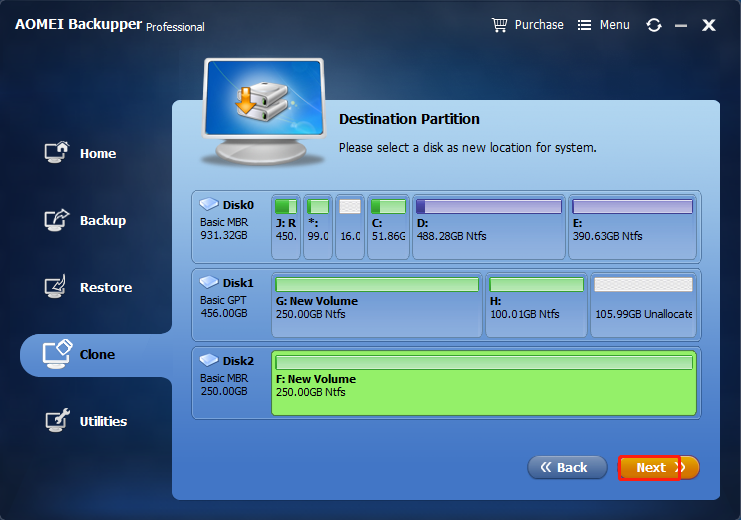Select the C: 51.86G partition
This screenshot has width=741, height=520.
(388, 227)
